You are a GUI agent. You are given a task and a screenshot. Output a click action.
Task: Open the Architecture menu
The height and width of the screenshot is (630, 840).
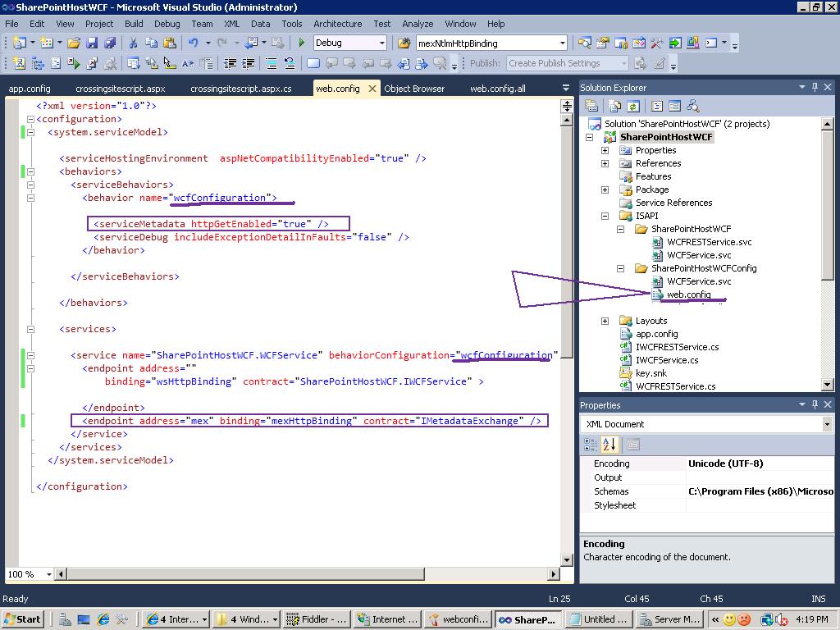click(x=337, y=24)
